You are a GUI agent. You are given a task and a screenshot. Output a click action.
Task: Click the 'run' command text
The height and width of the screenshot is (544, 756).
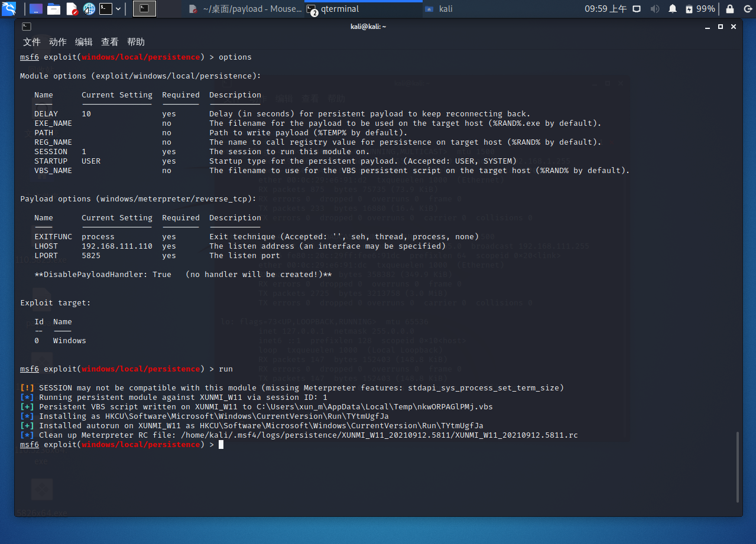pos(226,369)
